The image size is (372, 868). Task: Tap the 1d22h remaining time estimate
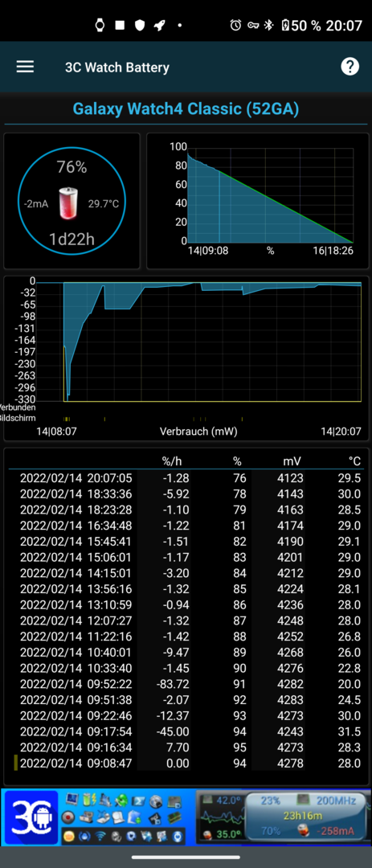click(x=72, y=240)
